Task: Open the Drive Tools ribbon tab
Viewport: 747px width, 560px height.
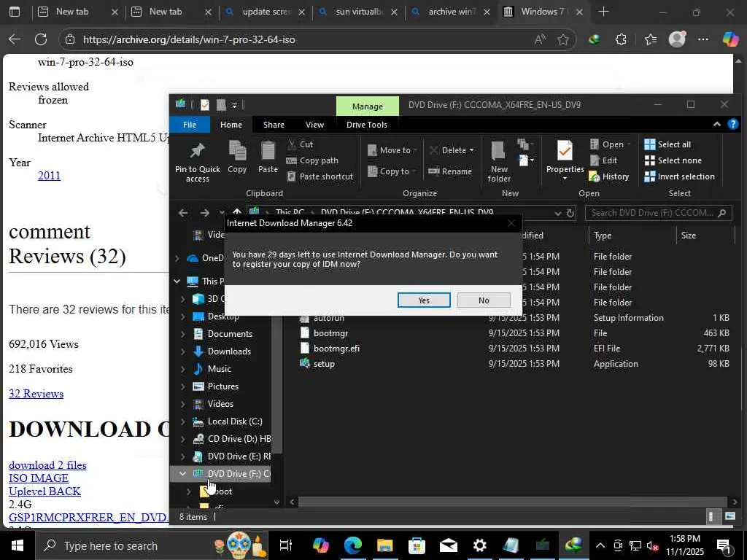Action: [x=367, y=125]
